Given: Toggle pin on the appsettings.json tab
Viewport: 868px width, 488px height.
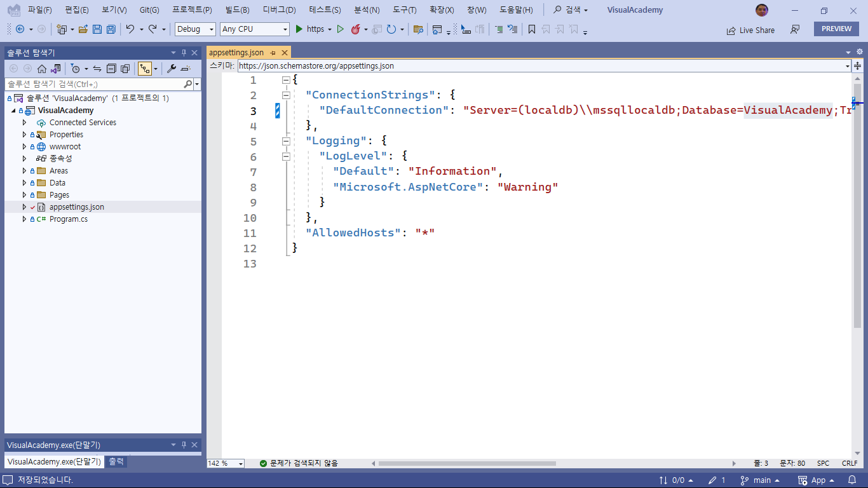Looking at the screenshot, I should click(273, 53).
